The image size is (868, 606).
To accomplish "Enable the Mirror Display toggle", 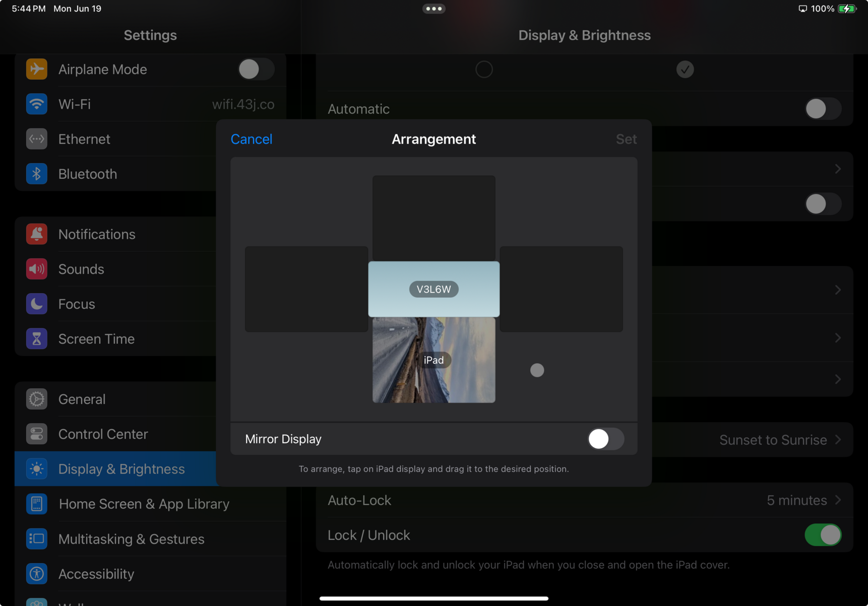I will pyautogui.click(x=605, y=439).
